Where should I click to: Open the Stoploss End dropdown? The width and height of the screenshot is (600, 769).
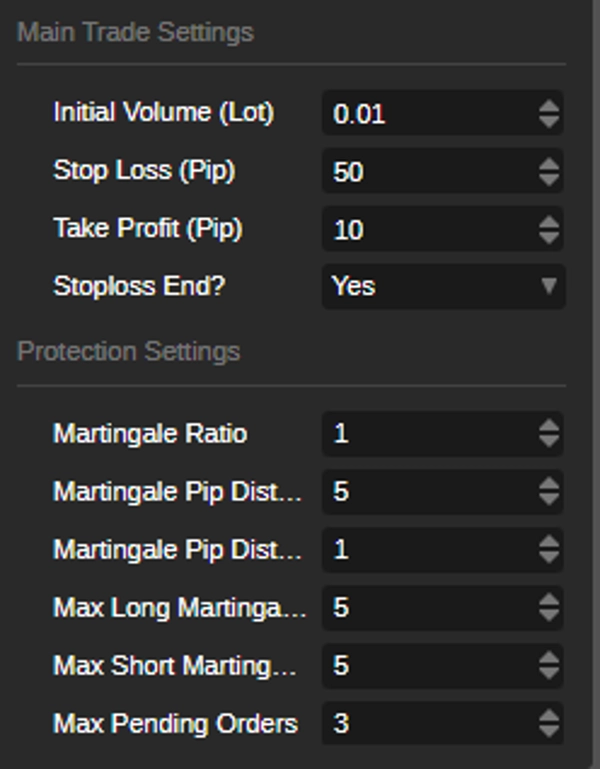pyautogui.click(x=443, y=286)
